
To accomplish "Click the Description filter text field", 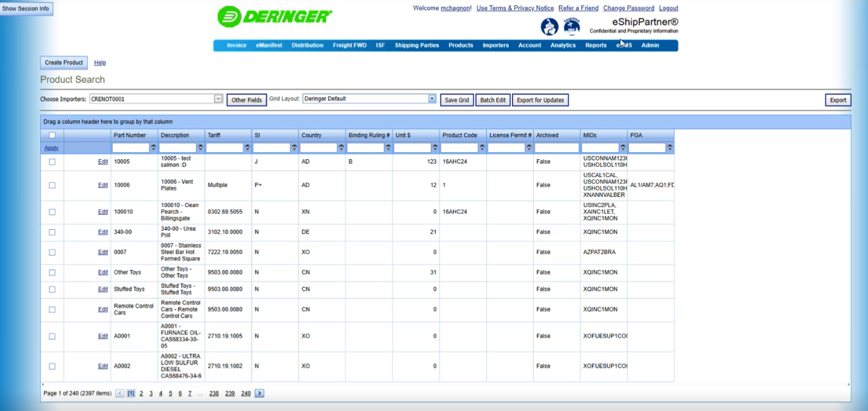I will pyautogui.click(x=177, y=147).
